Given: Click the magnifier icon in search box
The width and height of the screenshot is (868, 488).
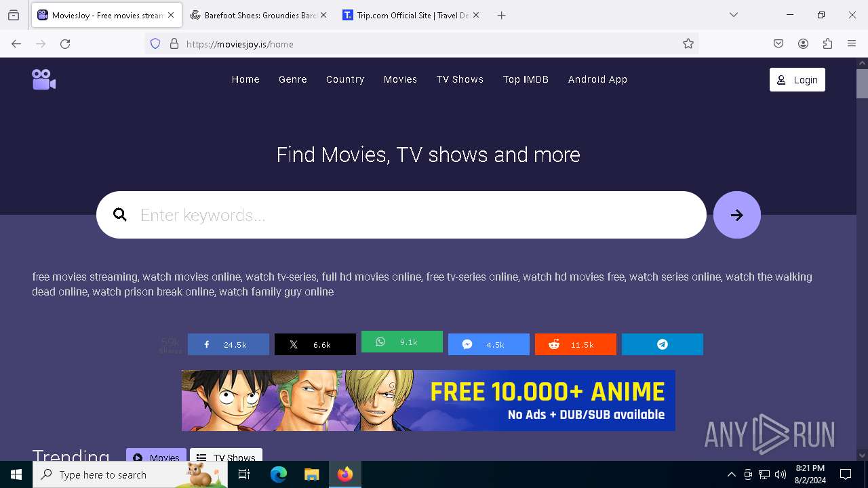Looking at the screenshot, I should click(x=120, y=215).
